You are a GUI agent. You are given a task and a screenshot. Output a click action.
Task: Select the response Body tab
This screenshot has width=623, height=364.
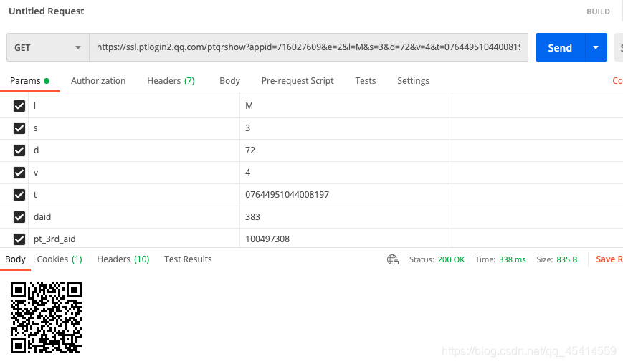tap(15, 259)
